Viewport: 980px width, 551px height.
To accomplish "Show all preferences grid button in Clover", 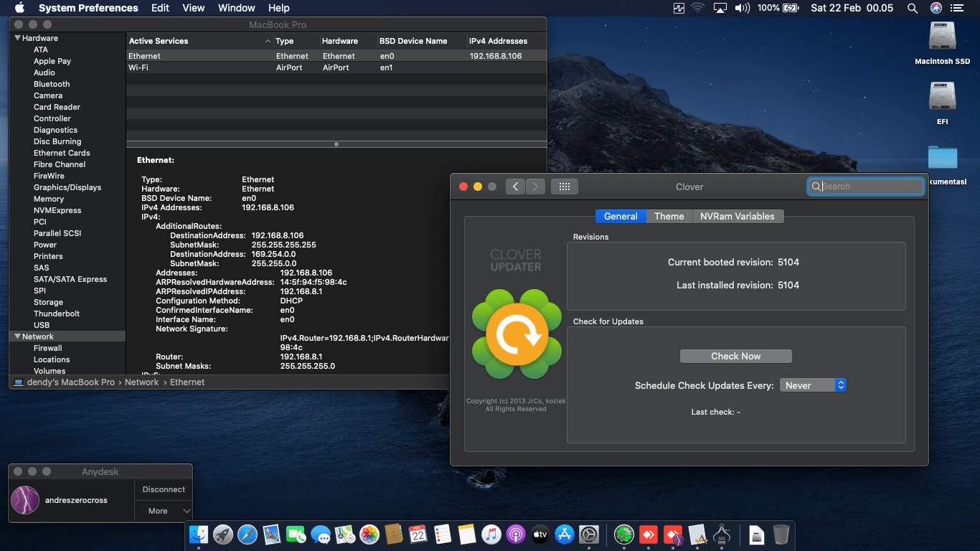I will point(565,187).
